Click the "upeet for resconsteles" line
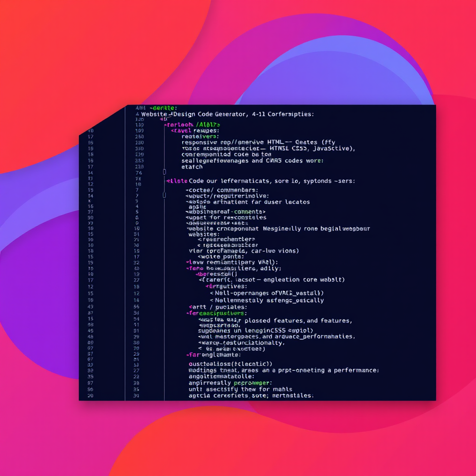Image resolution: width=476 pixels, height=476 pixels. [x=226, y=218]
